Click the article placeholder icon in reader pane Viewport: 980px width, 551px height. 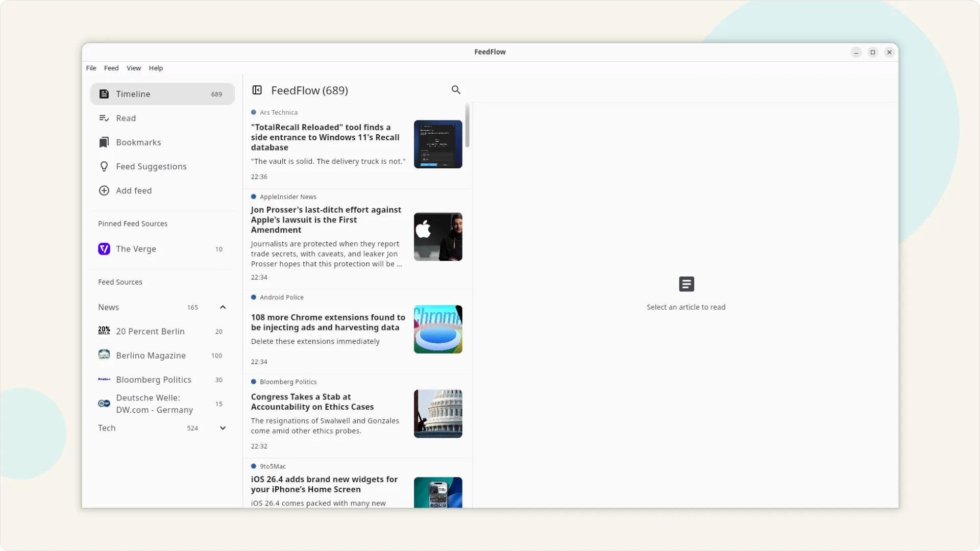click(687, 284)
